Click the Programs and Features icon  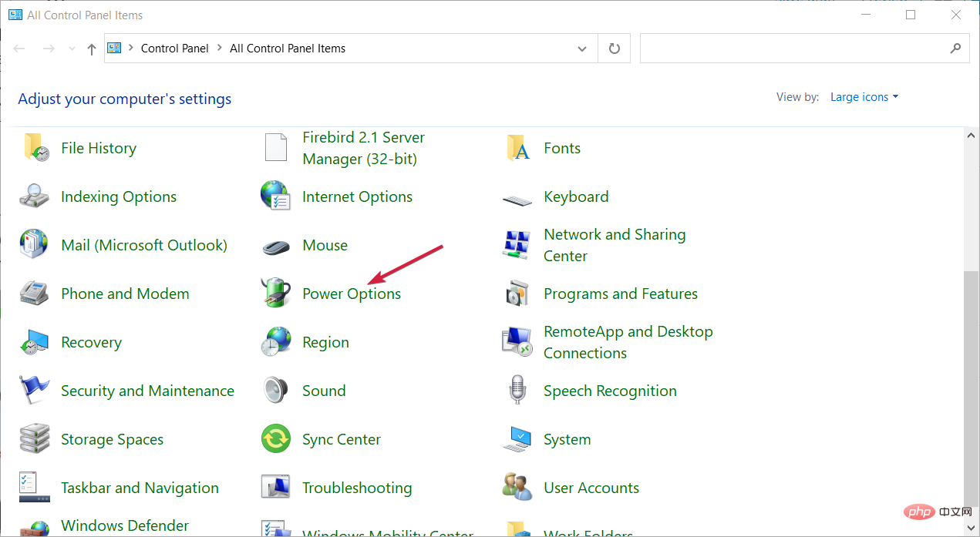click(517, 294)
